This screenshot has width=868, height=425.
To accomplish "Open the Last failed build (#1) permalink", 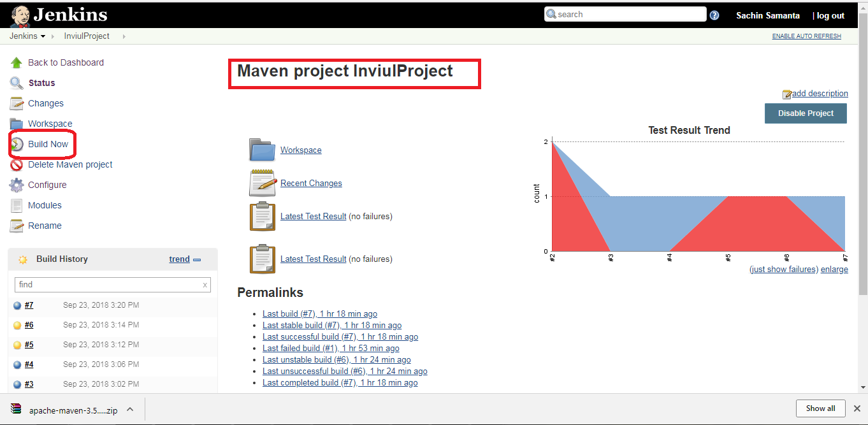I will pyautogui.click(x=331, y=349).
